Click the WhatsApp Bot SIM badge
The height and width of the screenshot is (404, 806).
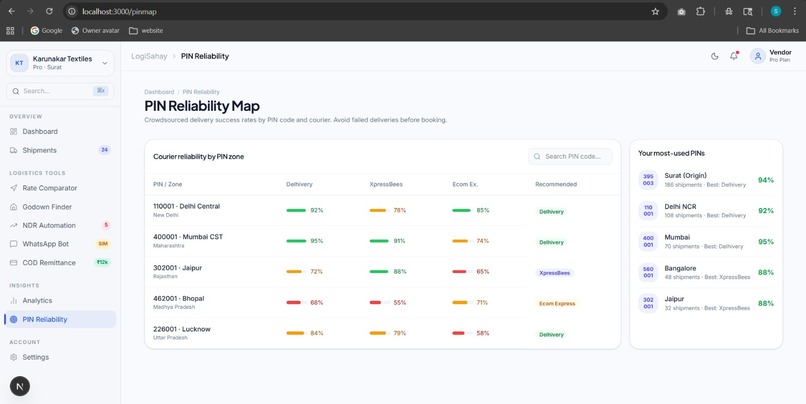click(103, 244)
